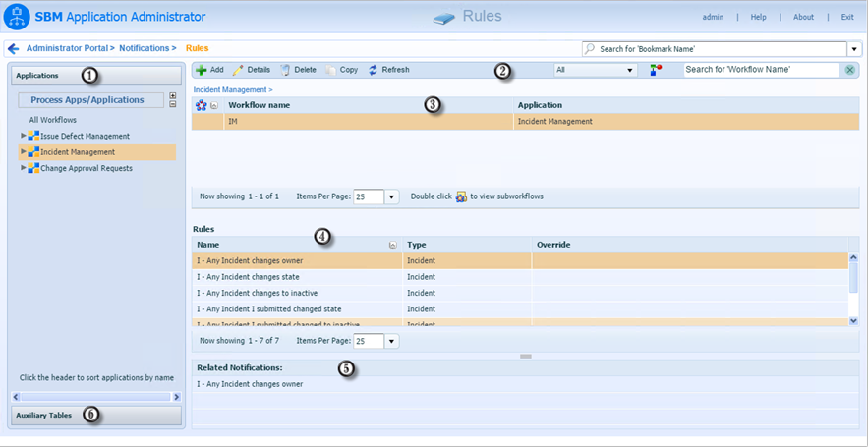Open the Auxiliary Tables panel tab

pyautogui.click(x=96, y=415)
